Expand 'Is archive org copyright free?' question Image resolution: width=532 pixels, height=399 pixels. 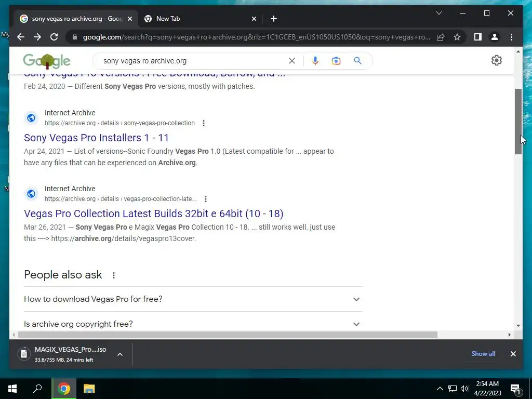coord(193,324)
